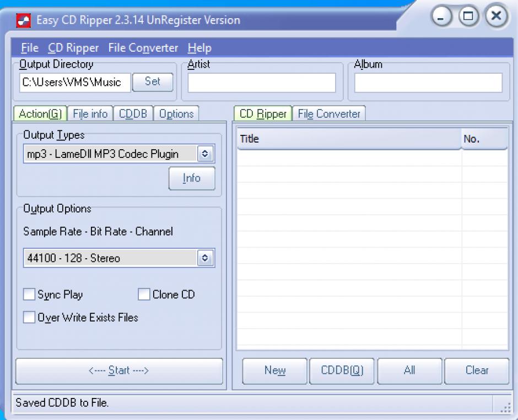Click the Set output directory button
518x420 pixels.
coord(153,82)
